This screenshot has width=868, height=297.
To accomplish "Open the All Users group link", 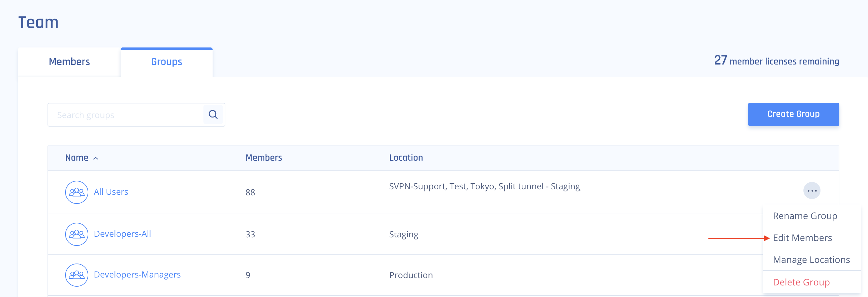I will coord(111,192).
